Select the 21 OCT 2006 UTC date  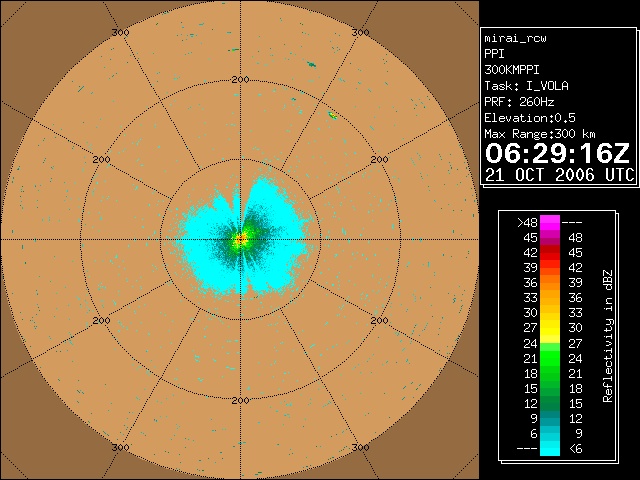(560, 175)
